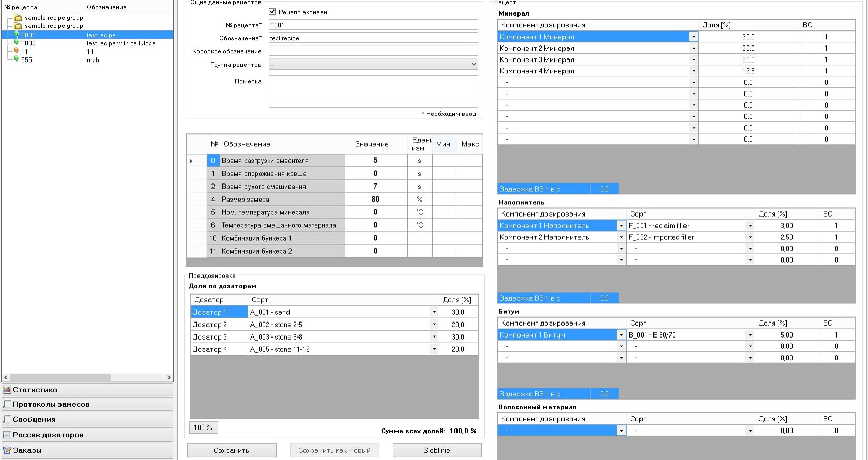
Task: Open the Компонент 1 Минерал dropdown arrow
Action: [x=693, y=37]
